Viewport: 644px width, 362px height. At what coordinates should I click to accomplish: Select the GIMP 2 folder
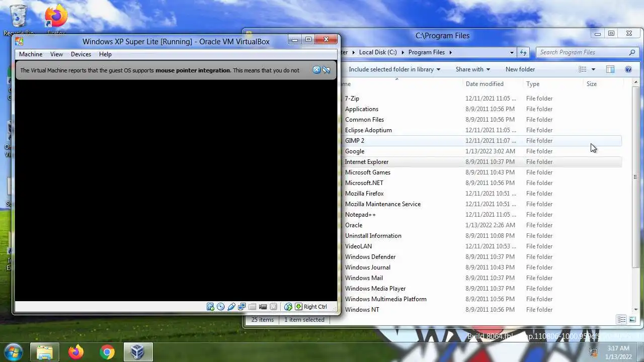click(x=480, y=141)
